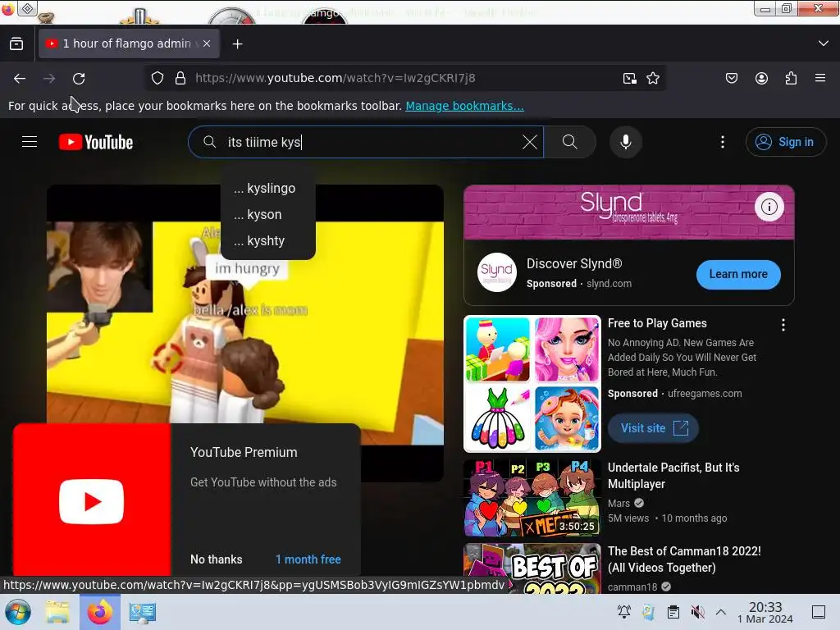Click the Manage bookmarks link
The height and width of the screenshot is (630, 840).
point(464,106)
